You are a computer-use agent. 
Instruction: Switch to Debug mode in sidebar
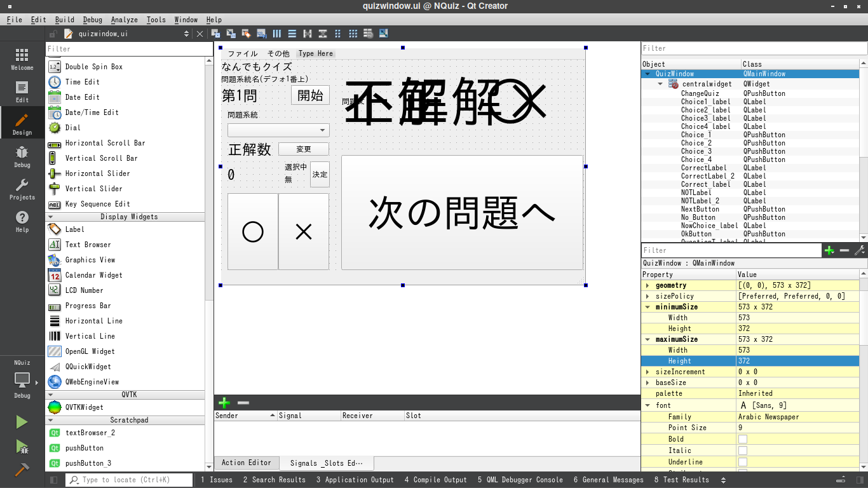[22, 156]
